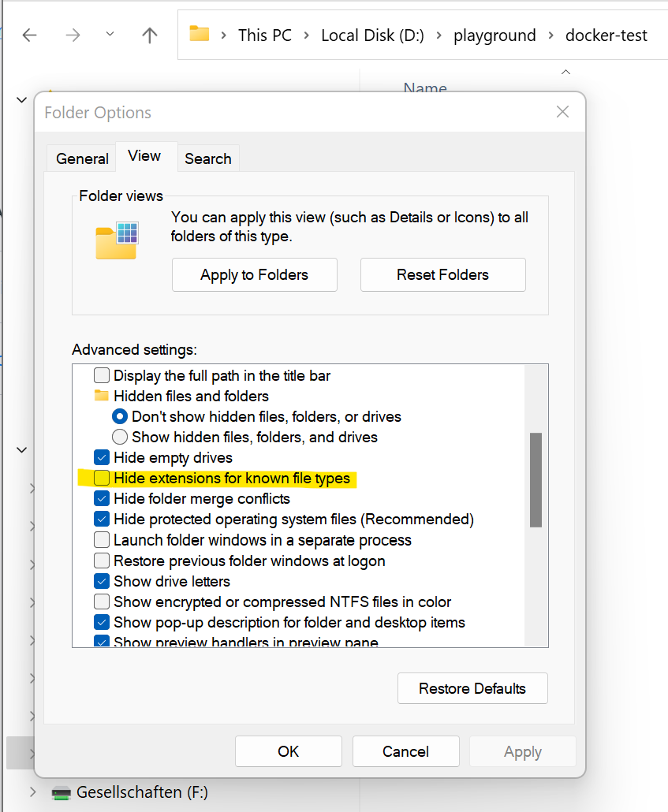Enable Hide extensions for known file types
Viewport: 668px width, 812px height.
pyautogui.click(x=102, y=479)
